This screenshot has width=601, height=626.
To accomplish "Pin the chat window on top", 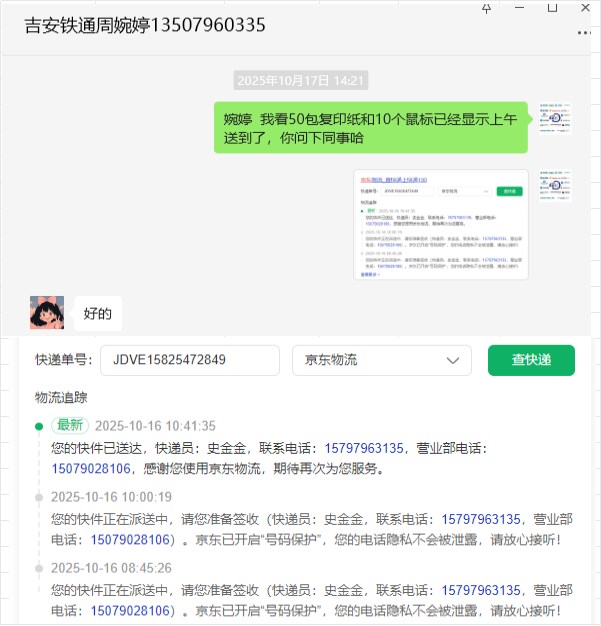I will [486, 8].
